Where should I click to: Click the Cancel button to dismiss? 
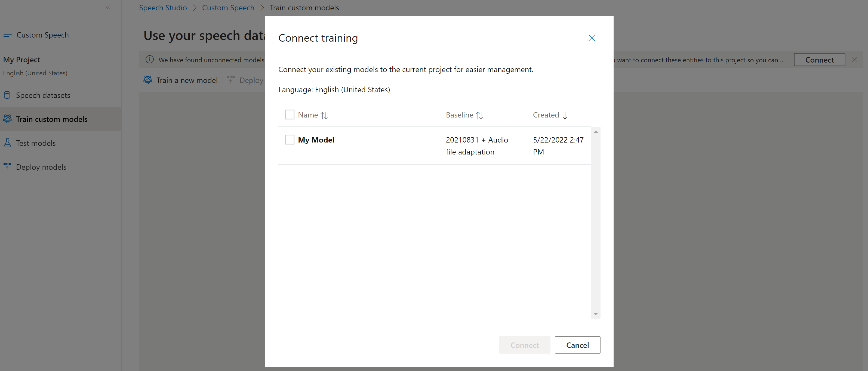577,344
